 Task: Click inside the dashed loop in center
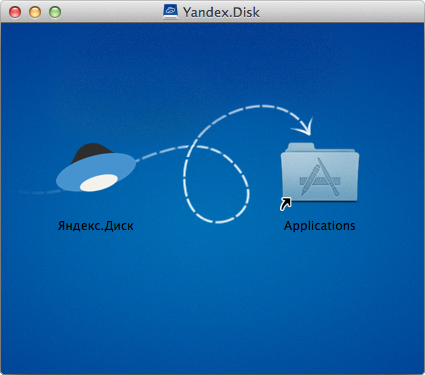[215, 187]
